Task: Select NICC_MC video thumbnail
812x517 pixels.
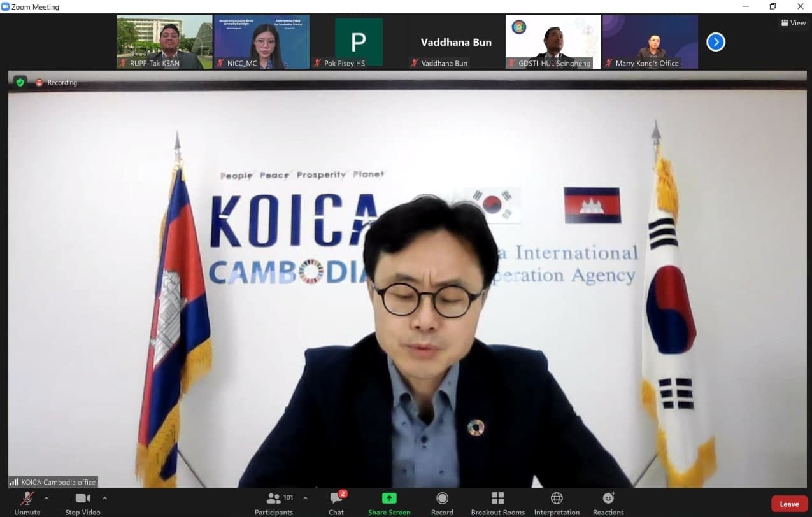Action: click(262, 42)
